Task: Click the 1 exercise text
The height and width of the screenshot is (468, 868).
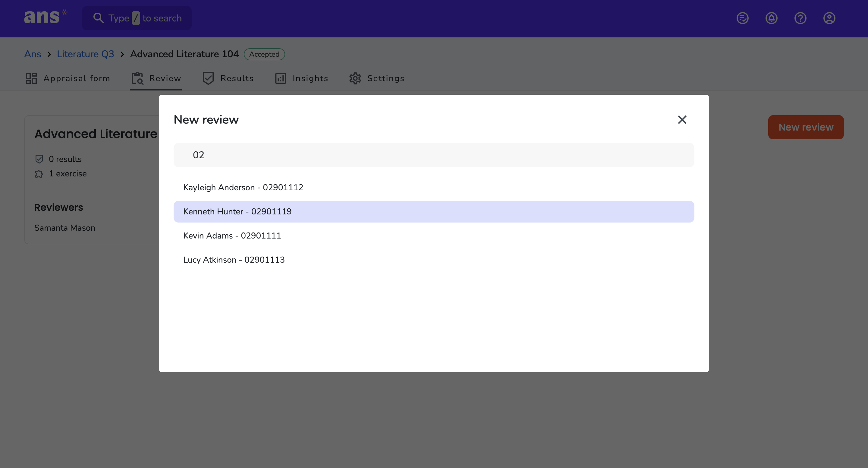Action: [x=68, y=174]
